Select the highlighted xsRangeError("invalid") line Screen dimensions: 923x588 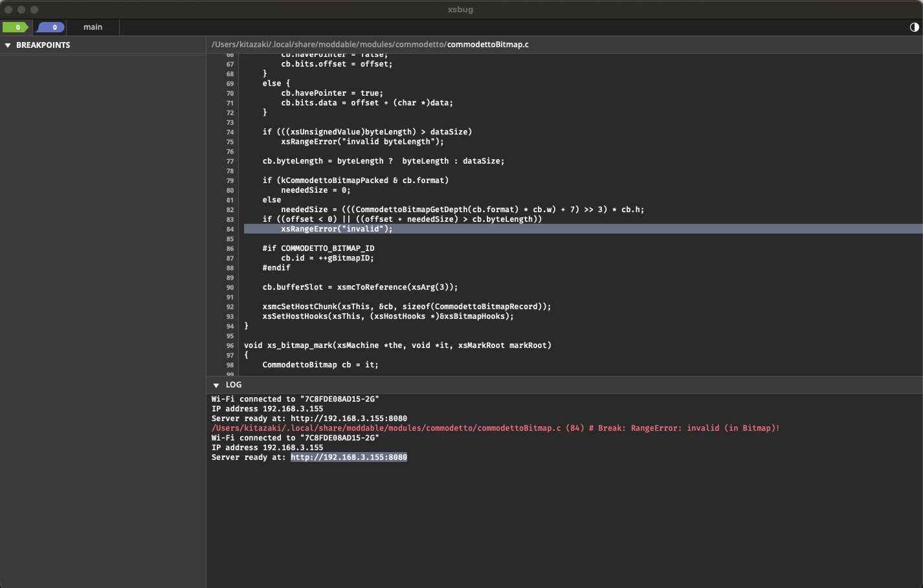pos(583,229)
